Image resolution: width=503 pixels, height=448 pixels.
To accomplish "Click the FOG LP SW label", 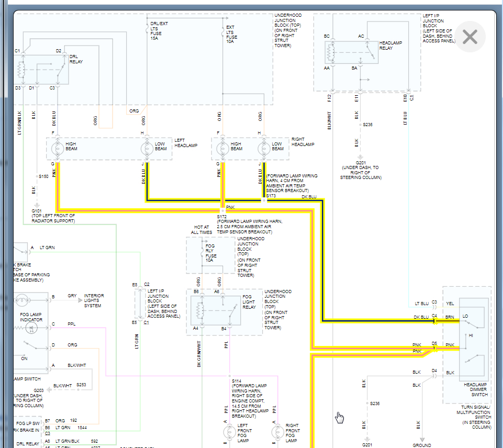I will tap(28, 423).
